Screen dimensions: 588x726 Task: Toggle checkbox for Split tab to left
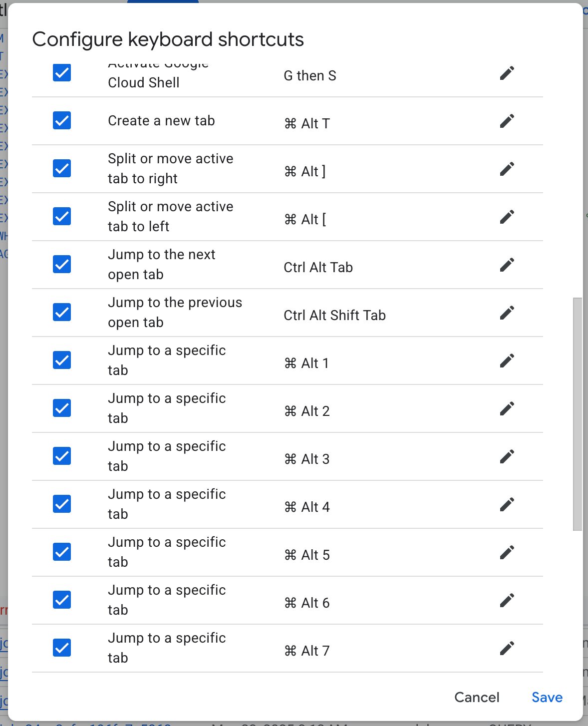click(x=62, y=216)
